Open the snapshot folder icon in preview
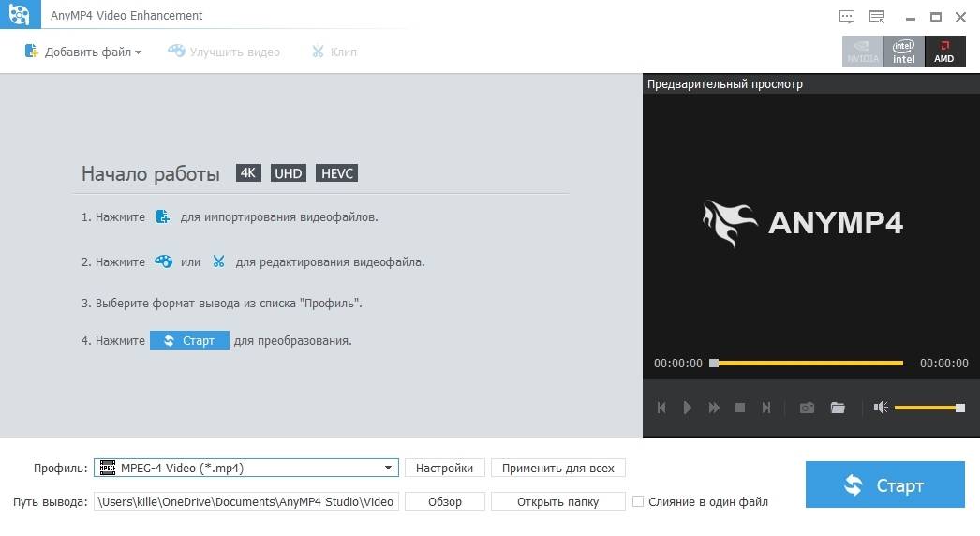The image size is (980, 536). (838, 408)
